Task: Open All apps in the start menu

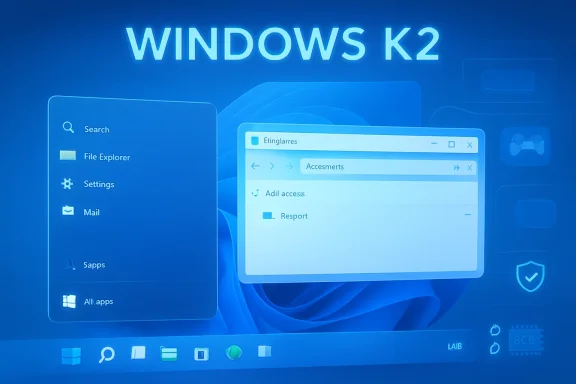Action: (x=88, y=301)
